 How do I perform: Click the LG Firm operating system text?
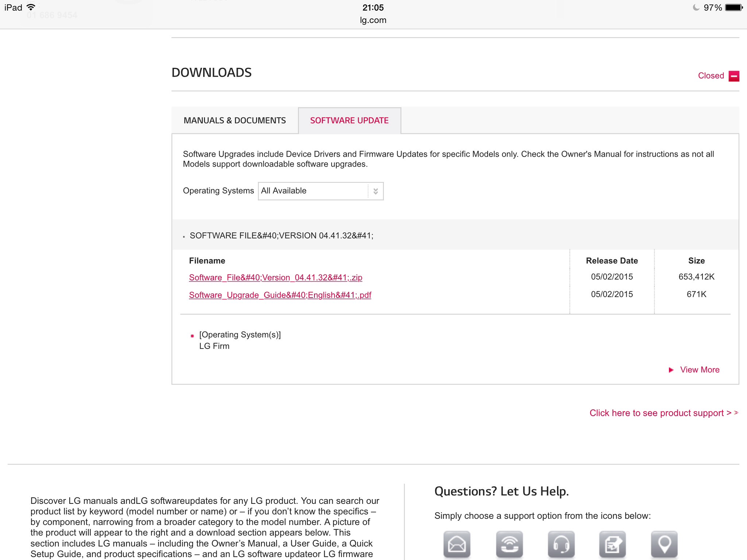pyautogui.click(x=214, y=346)
